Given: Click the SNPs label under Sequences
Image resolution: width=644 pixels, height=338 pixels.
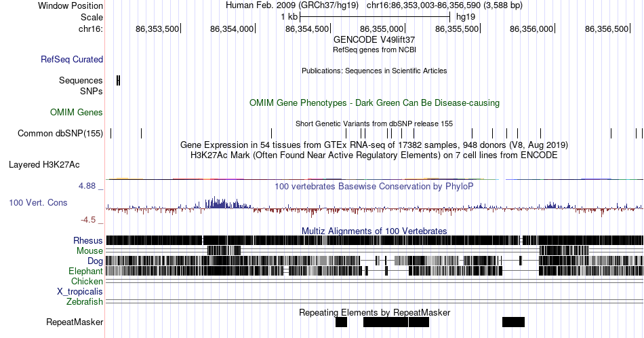Looking at the screenshot, I should [92, 91].
